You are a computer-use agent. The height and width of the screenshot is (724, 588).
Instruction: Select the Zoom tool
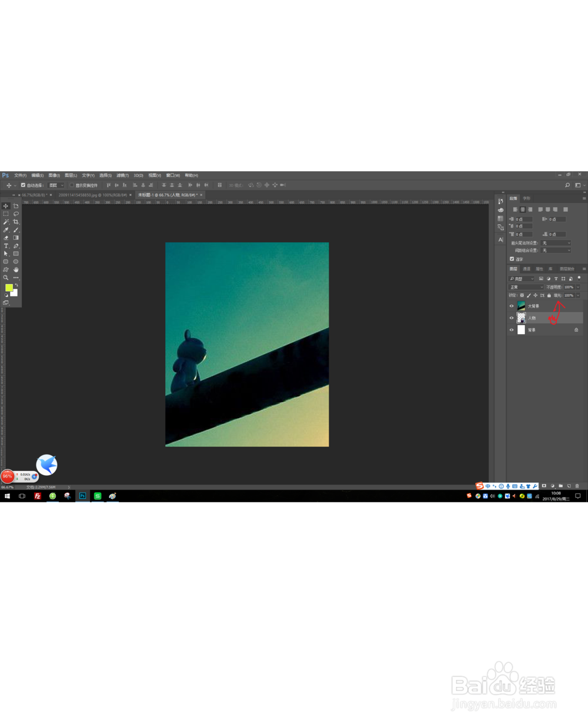pos(6,278)
